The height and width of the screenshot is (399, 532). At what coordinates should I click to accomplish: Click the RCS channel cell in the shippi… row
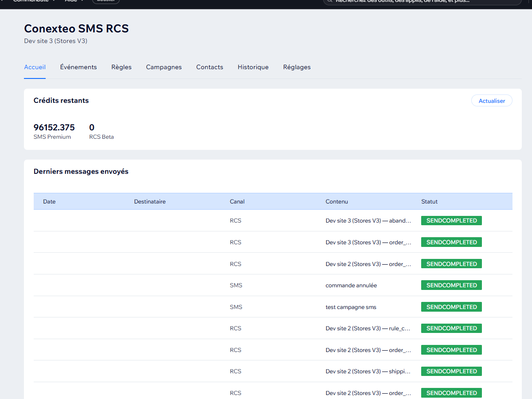tap(235, 372)
